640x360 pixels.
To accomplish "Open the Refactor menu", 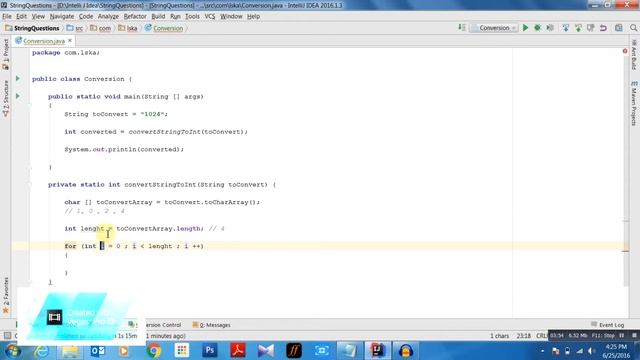I will click(135, 16).
